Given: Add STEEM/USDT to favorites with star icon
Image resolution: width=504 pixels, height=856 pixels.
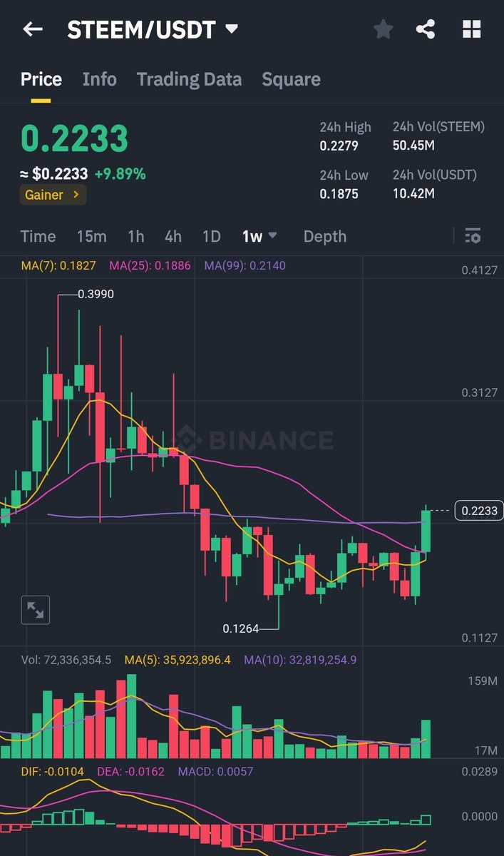Looking at the screenshot, I should pyautogui.click(x=384, y=29).
